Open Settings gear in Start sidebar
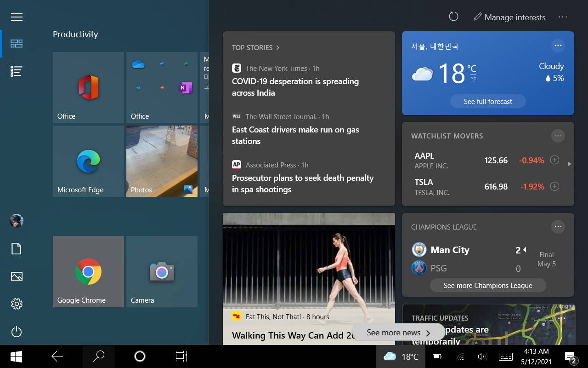This screenshot has width=588, height=368. 17,304
